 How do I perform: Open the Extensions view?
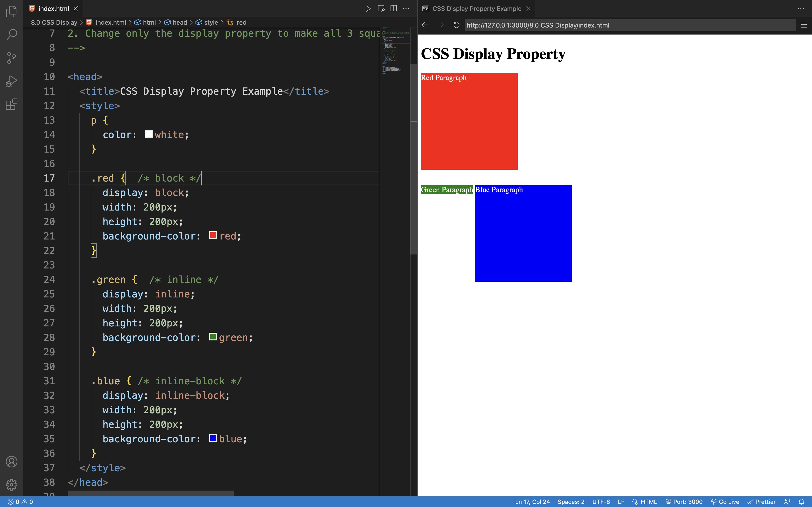click(11, 105)
